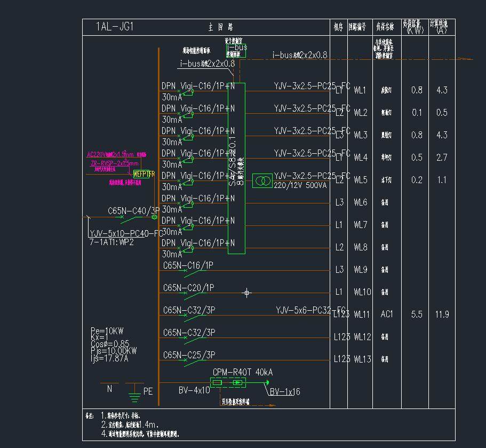Select the green i-bus control panel box

(x=236, y=51)
